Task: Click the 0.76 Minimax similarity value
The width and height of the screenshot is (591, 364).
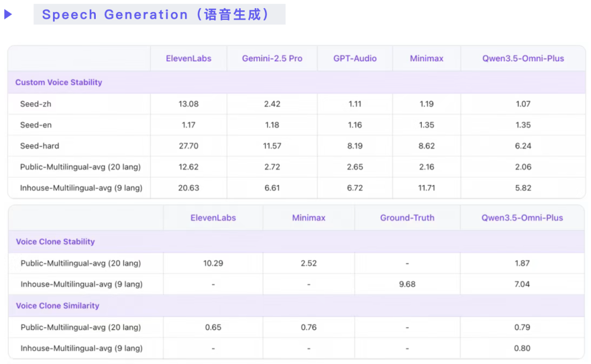Action: (309, 327)
